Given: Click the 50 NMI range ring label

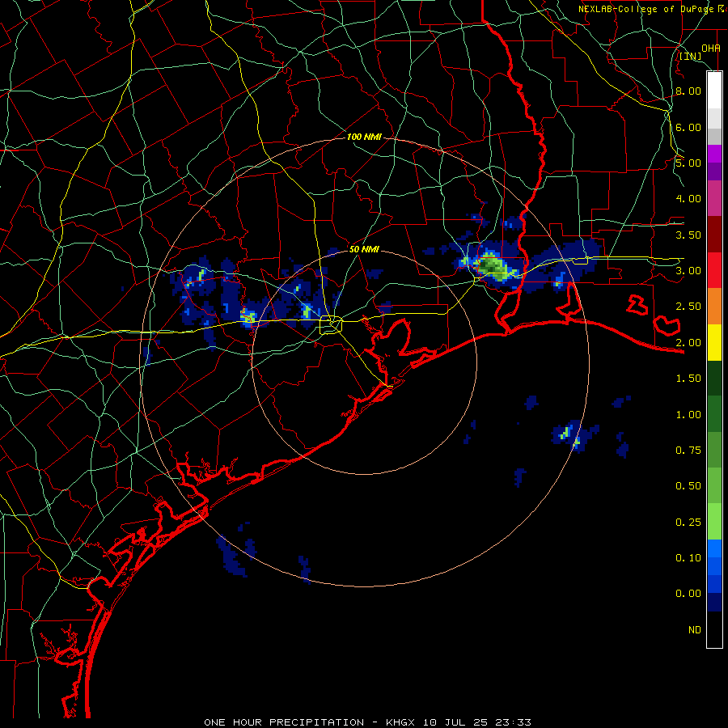Looking at the screenshot, I should click(364, 249).
